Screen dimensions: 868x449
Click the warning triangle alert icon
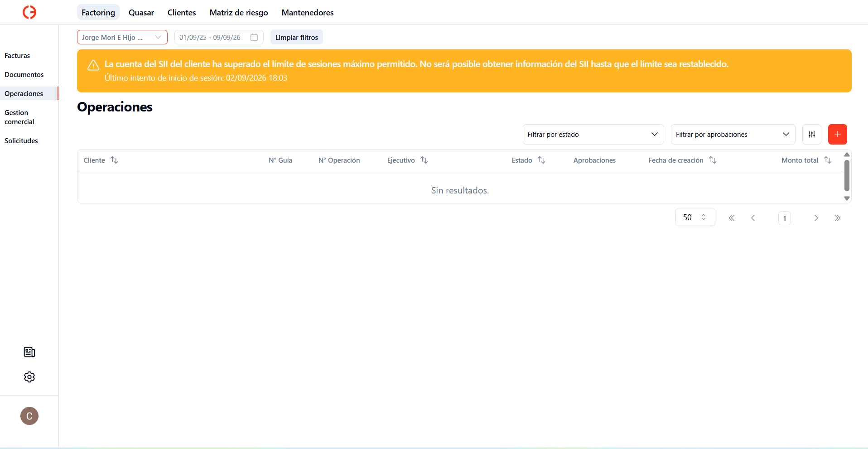pyautogui.click(x=93, y=65)
